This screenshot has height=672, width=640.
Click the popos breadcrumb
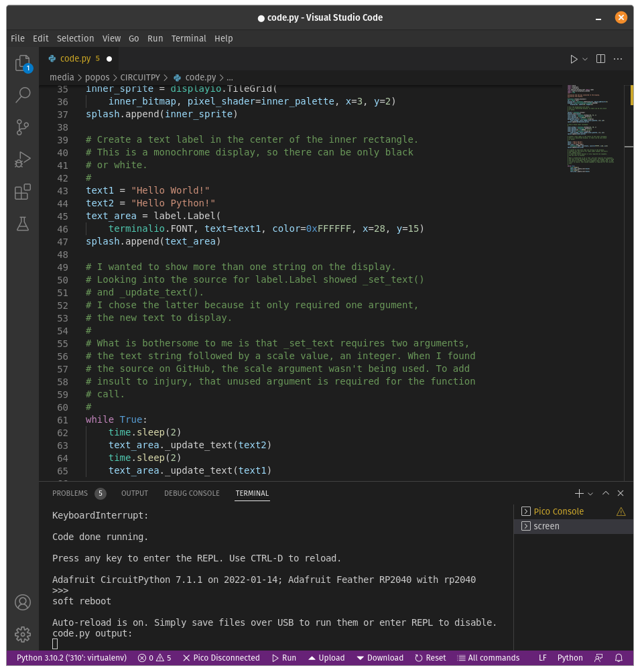tap(97, 78)
